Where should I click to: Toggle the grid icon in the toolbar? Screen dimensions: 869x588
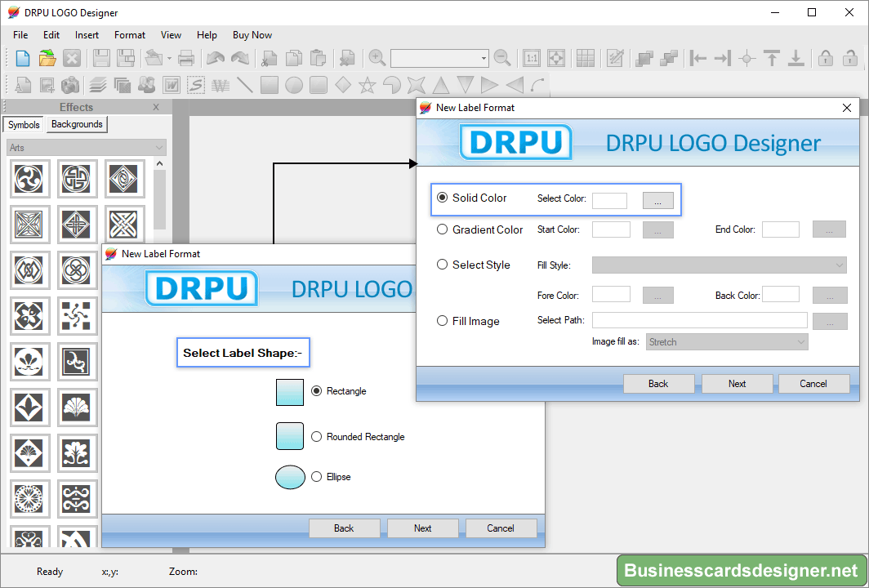click(586, 58)
